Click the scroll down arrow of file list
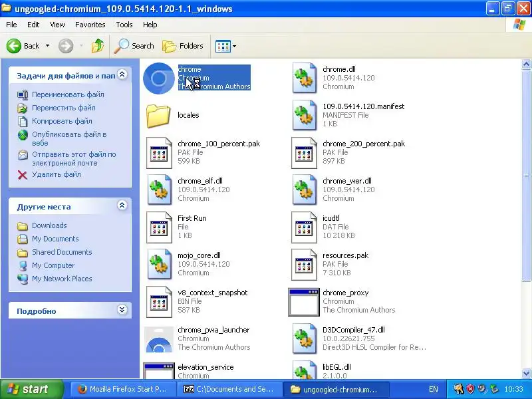Screen dimensions: 532x399 click(526, 373)
